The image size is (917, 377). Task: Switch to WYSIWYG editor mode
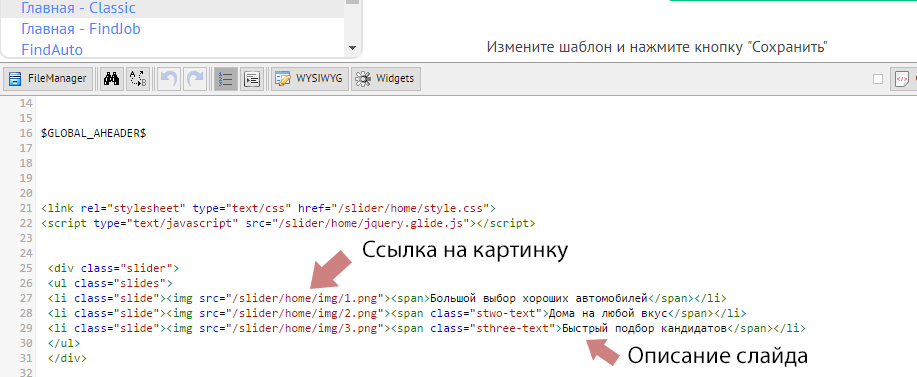311,78
